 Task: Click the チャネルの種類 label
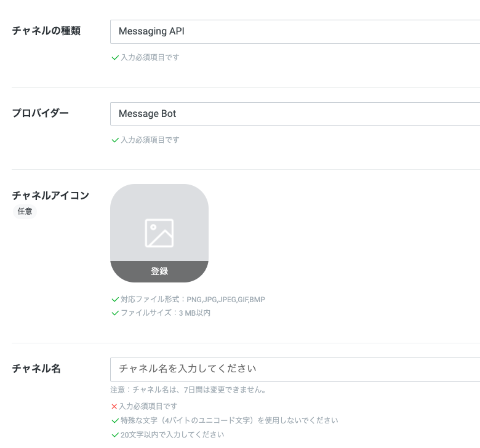click(46, 31)
